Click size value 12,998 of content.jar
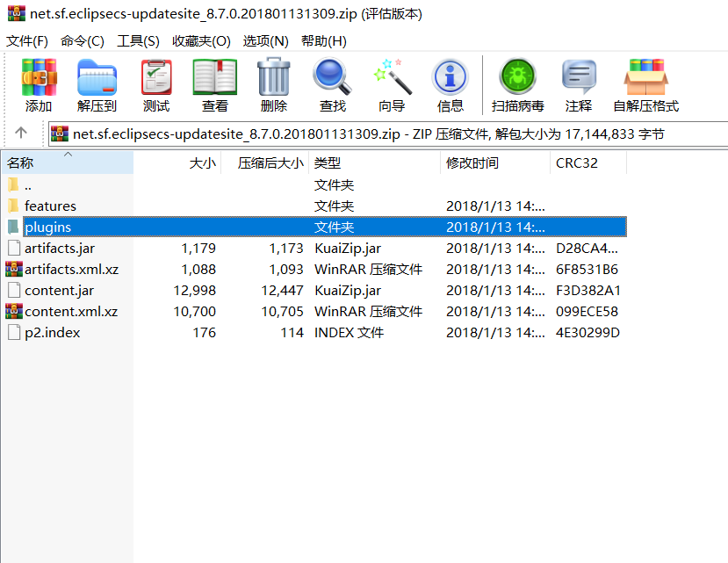This screenshot has height=563, width=728. pos(195,291)
